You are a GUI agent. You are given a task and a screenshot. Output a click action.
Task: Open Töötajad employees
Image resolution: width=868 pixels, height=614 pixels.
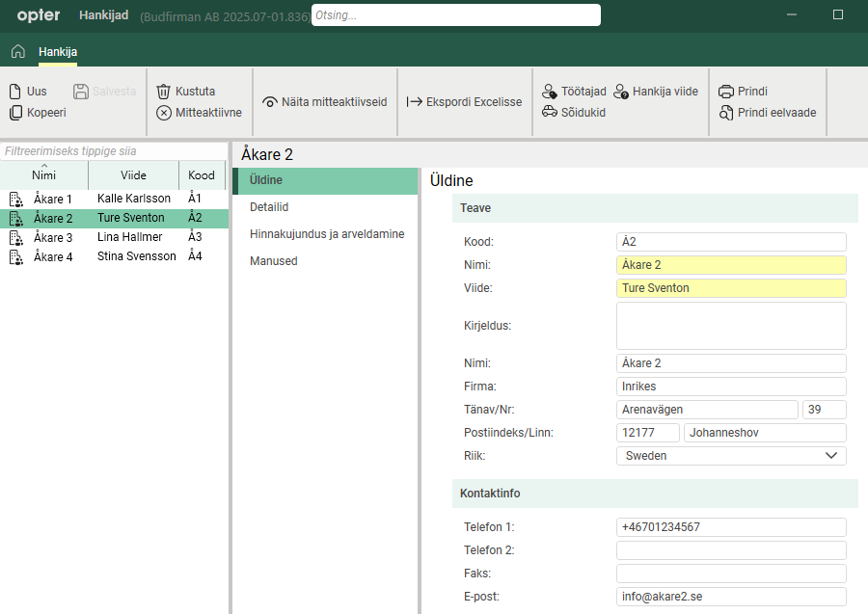click(574, 92)
